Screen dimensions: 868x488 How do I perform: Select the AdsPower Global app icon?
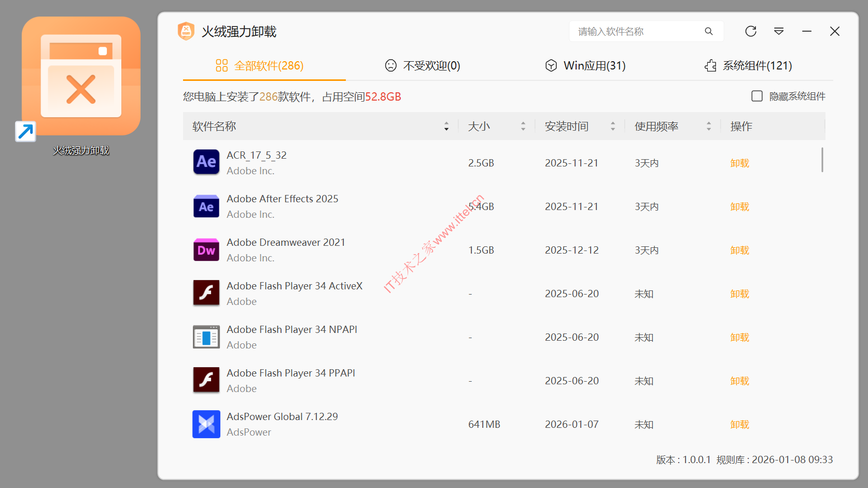pyautogui.click(x=206, y=424)
